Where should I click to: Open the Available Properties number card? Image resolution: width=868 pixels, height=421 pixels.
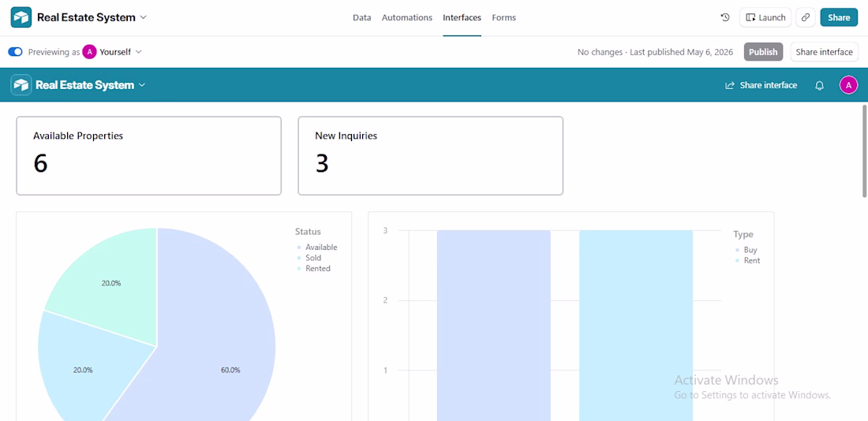pyautogui.click(x=149, y=155)
